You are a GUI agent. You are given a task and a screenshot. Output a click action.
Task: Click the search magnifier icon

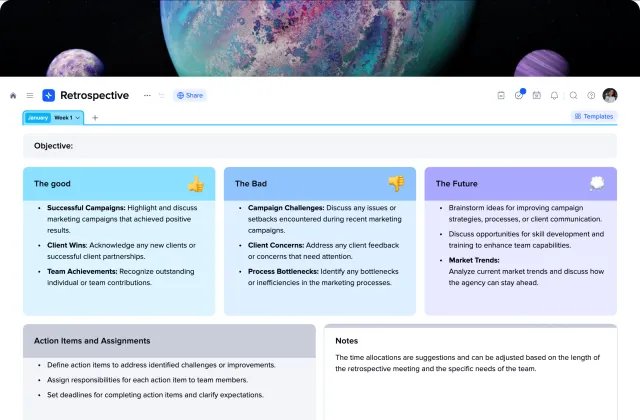point(573,96)
